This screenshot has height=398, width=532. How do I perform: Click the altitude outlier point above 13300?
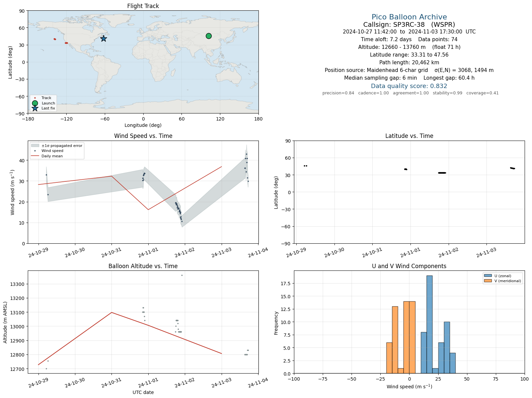click(182, 275)
